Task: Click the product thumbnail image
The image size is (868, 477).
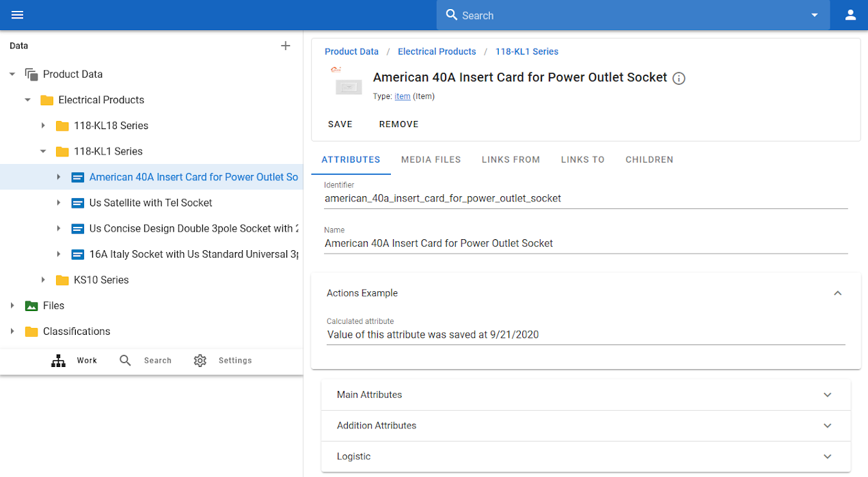Action: (348, 85)
